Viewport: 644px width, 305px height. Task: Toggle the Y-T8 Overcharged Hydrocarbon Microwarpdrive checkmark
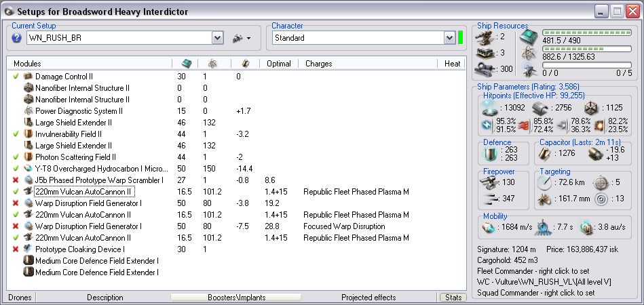16,168
